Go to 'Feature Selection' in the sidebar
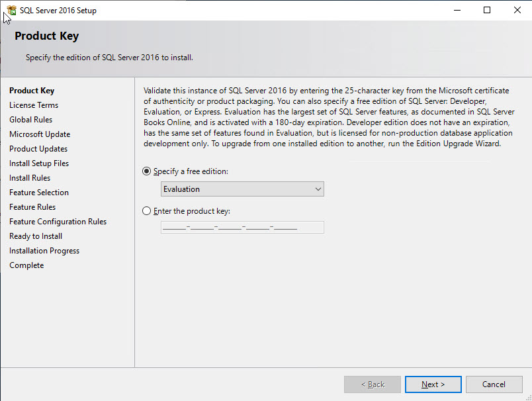 coord(38,192)
